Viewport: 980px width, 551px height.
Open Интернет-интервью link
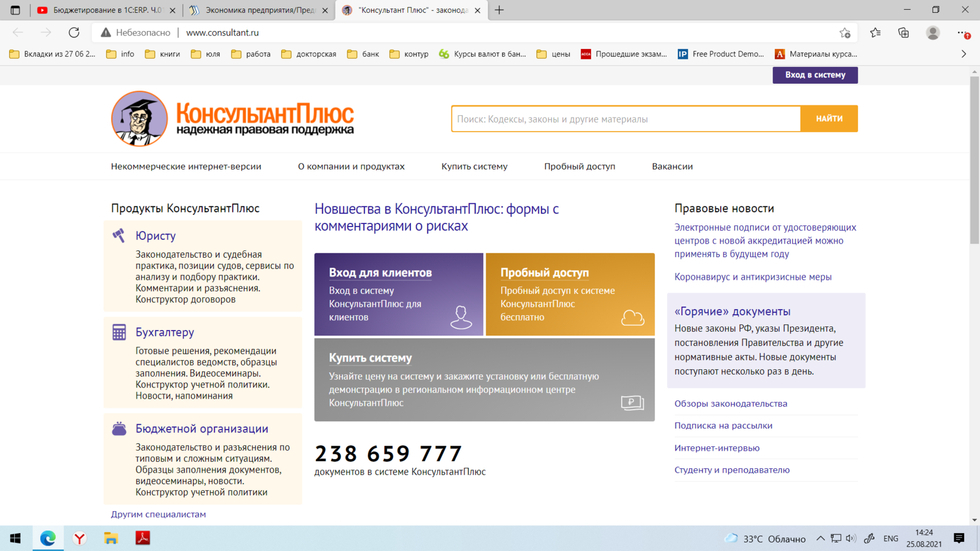(717, 448)
